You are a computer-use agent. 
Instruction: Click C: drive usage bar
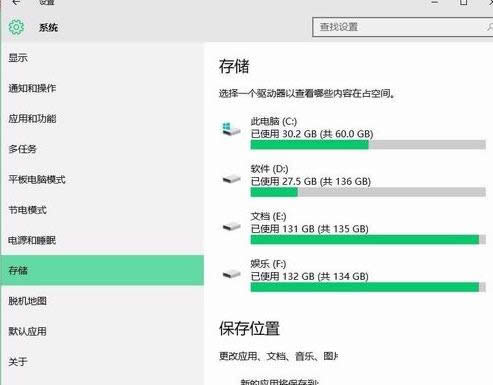point(368,145)
